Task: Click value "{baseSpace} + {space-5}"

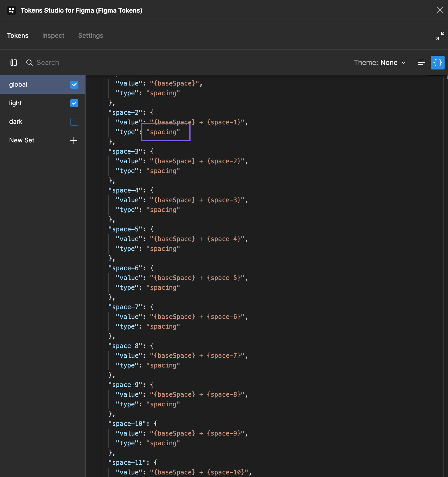Action: click(x=197, y=278)
